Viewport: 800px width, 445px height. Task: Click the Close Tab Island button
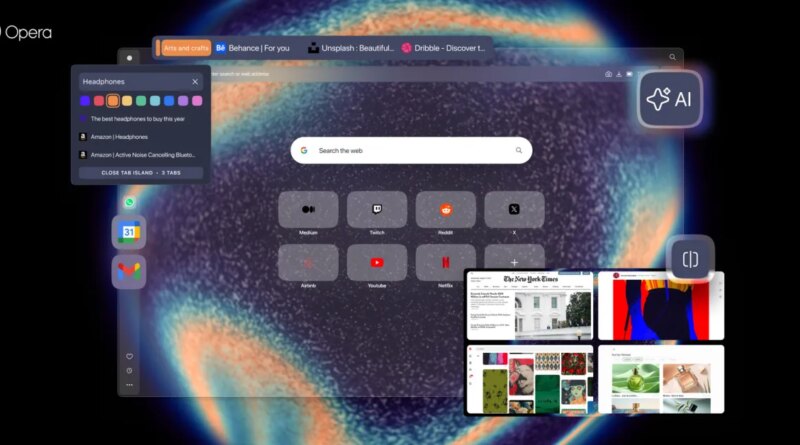141,173
